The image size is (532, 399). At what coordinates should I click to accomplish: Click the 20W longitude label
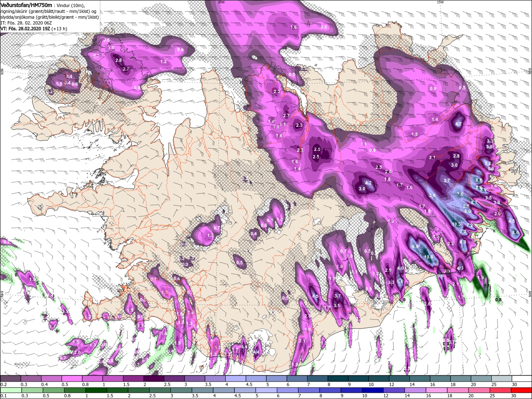tap(221, 2)
